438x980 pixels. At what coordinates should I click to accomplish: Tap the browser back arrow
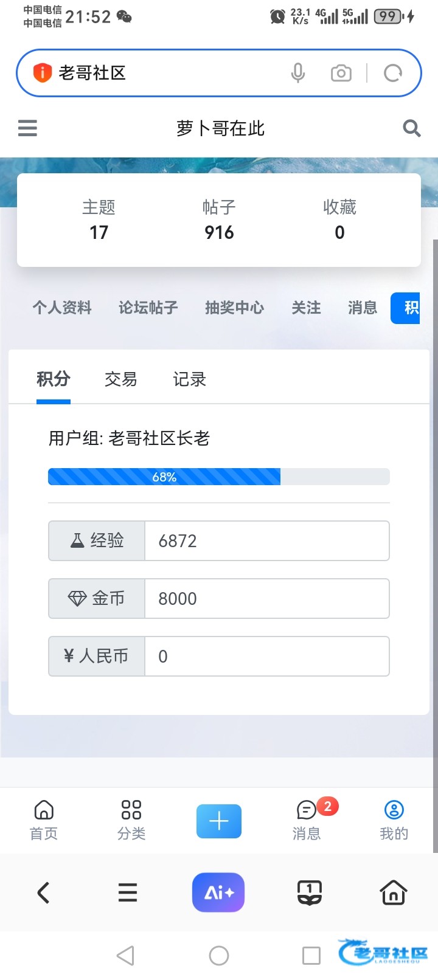coord(43,892)
